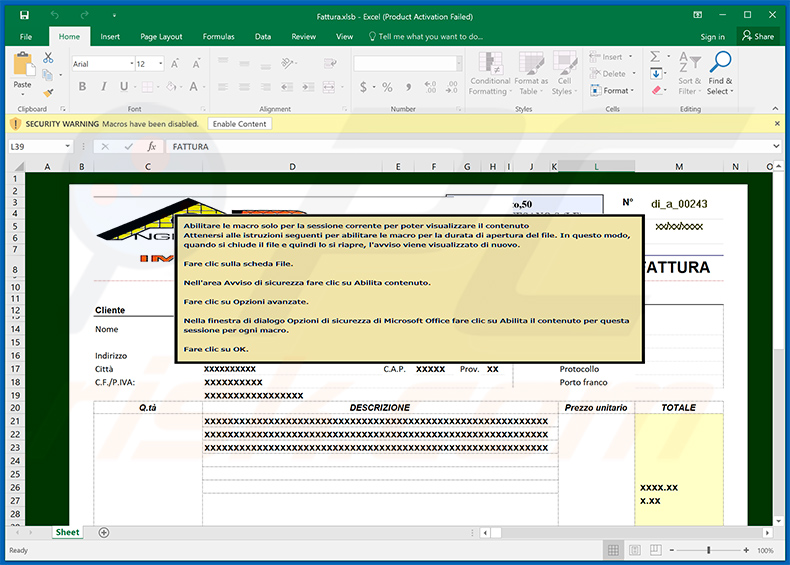Open Format as Table gallery
Image resolution: width=790 pixels, height=565 pixels.
coord(531,74)
